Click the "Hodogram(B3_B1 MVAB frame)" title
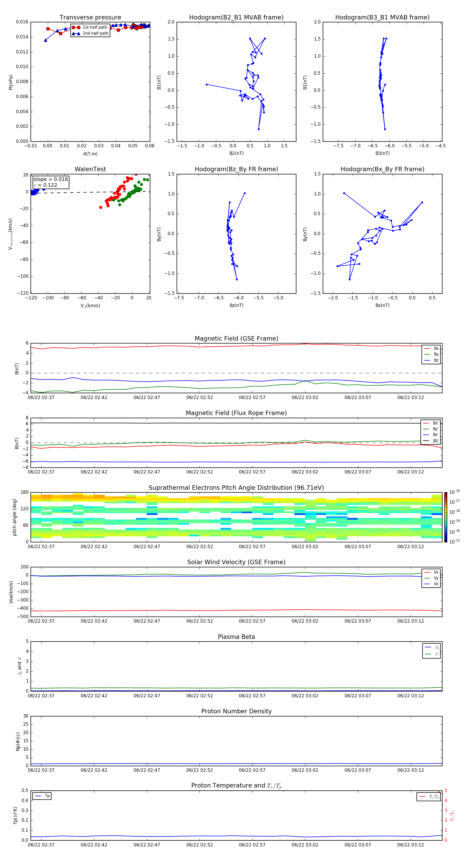Viewport: 473px width, 868px height. 382,17
